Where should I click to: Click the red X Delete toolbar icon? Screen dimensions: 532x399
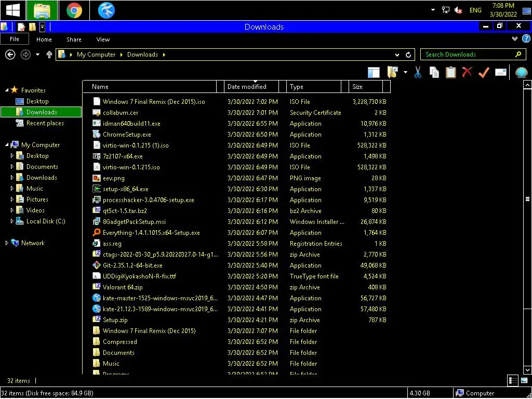[x=467, y=72]
